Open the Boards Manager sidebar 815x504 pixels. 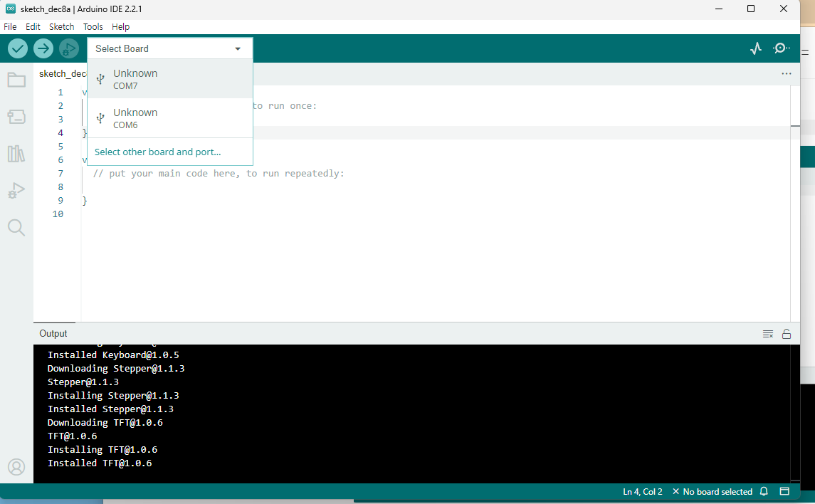(16, 116)
